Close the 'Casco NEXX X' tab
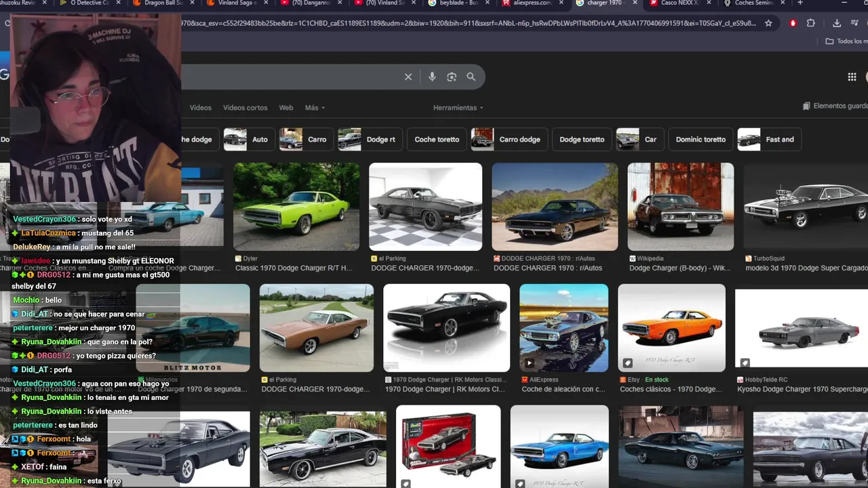This screenshot has width=868, height=488. coord(707,3)
